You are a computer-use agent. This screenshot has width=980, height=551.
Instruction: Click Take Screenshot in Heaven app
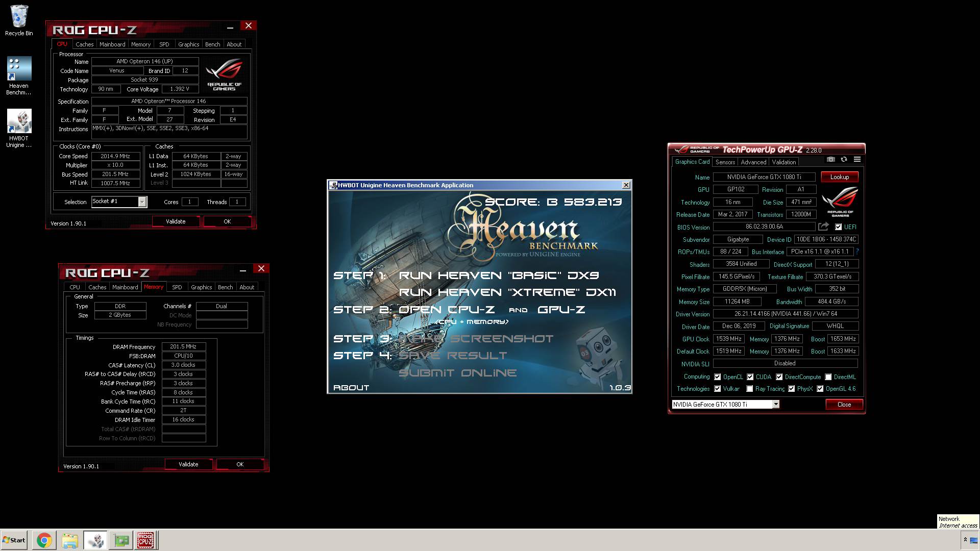[476, 339]
